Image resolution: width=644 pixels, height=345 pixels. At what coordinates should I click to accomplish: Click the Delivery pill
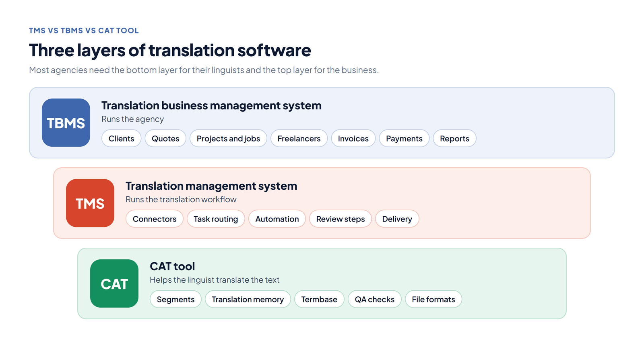(397, 219)
